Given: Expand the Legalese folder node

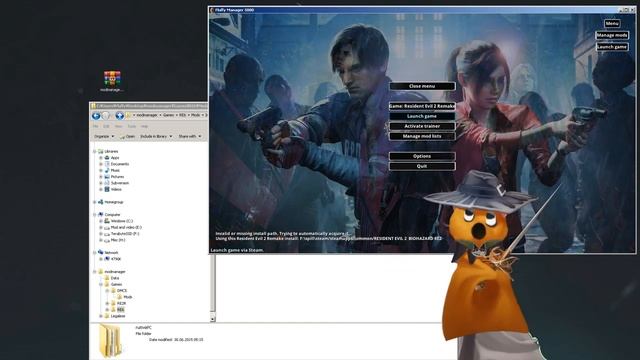Looking at the screenshot, I should pyautogui.click(x=101, y=316).
